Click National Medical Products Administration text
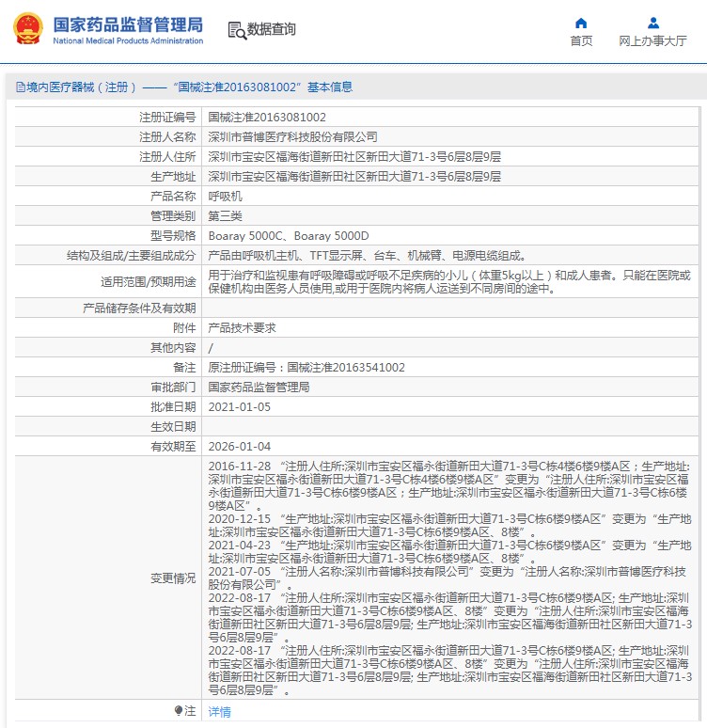The image size is (707, 728). [x=128, y=40]
